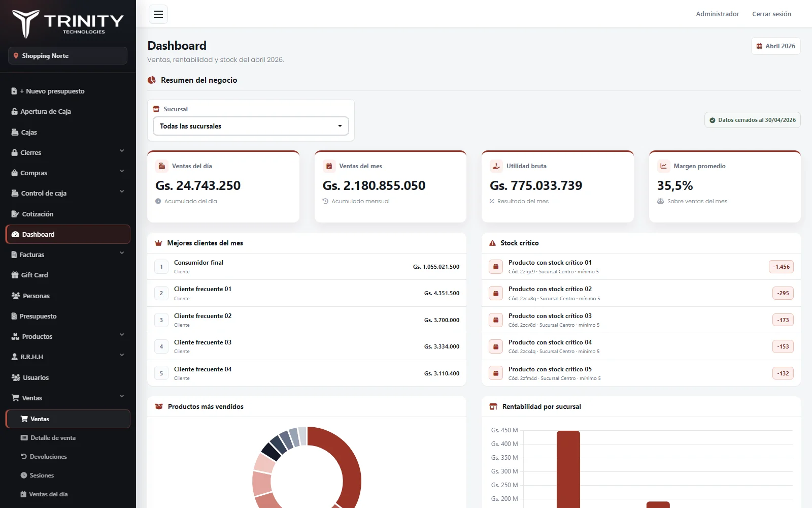Click the store icon beside Rentabilidad por sucursal
The height and width of the screenshot is (508, 812).
[493, 407]
